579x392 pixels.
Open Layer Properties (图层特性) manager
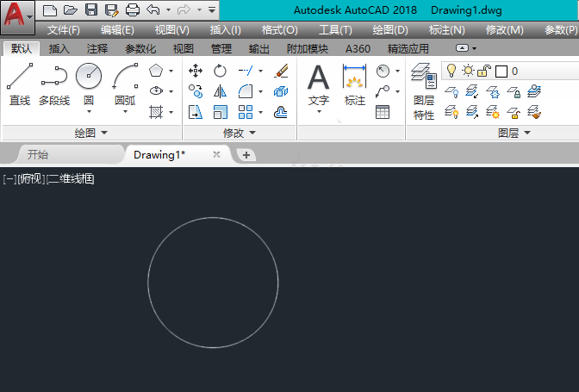coord(424,91)
